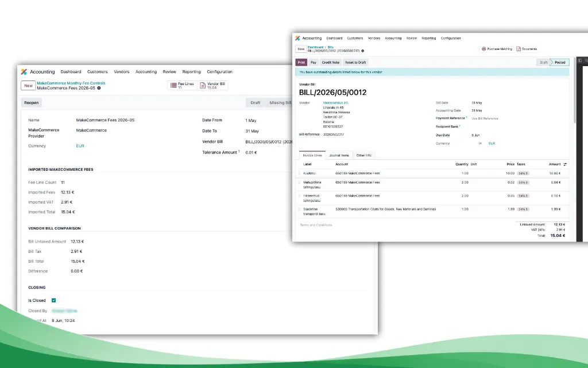The width and height of the screenshot is (588, 368).
Task: Click the column settings icon beside Amount
Action: click(x=565, y=164)
